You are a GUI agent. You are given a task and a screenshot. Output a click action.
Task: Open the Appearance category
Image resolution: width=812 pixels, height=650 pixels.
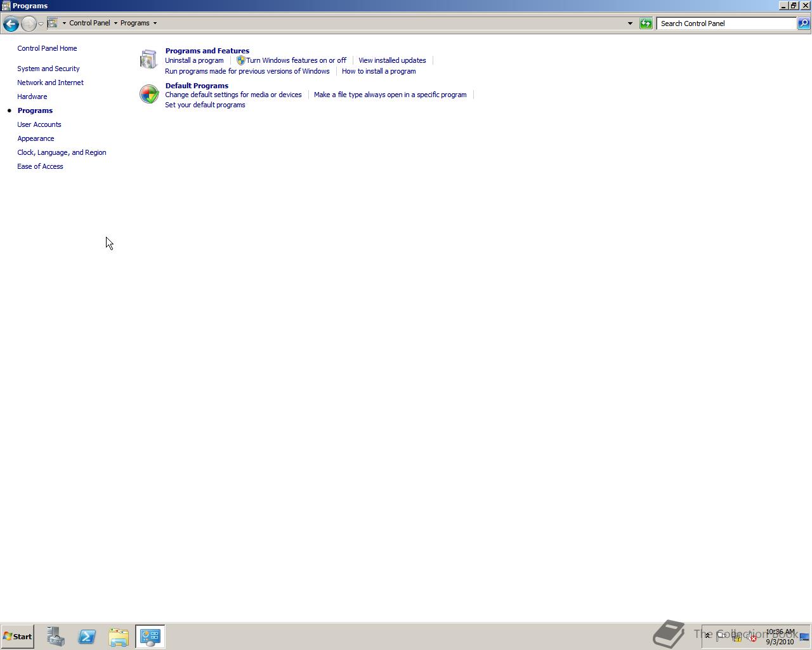36,138
